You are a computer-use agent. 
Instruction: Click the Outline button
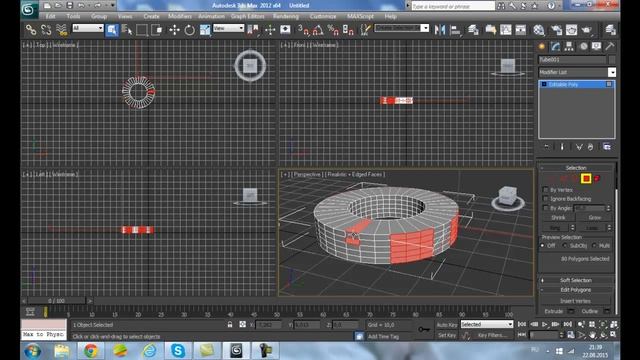coord(589,311)
